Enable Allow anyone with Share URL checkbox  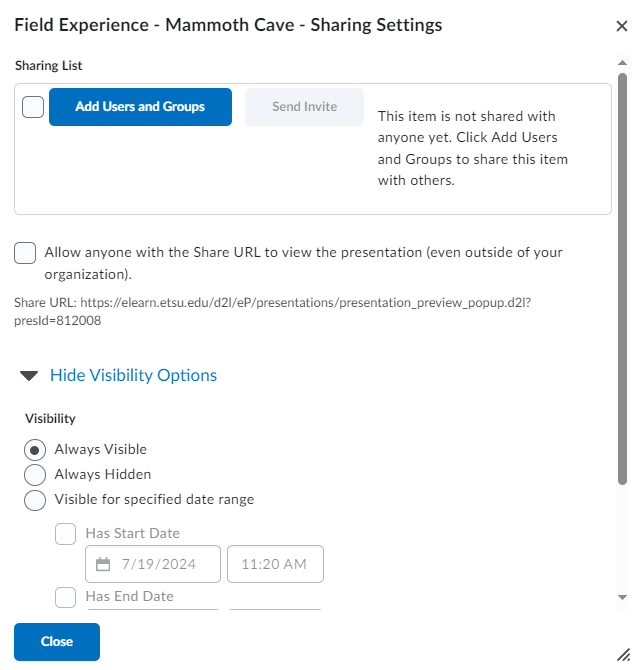click(x=26, y=253)
